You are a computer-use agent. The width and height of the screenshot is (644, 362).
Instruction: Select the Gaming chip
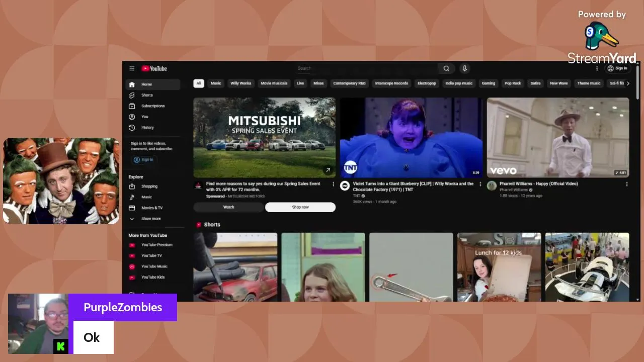point(489,83)
